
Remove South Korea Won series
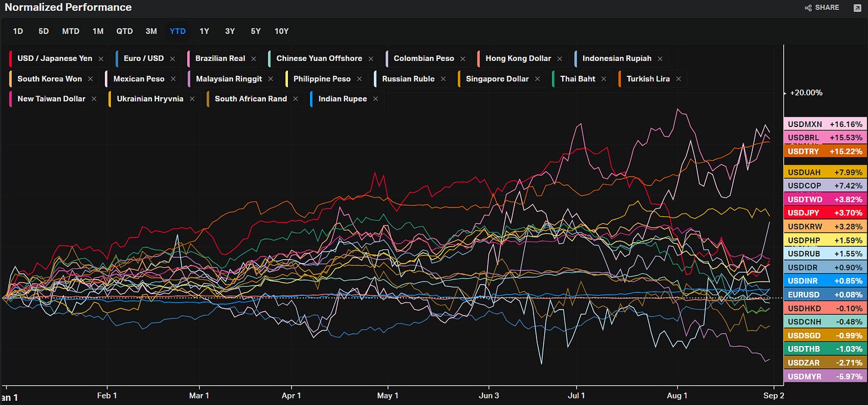pos(91,79)
